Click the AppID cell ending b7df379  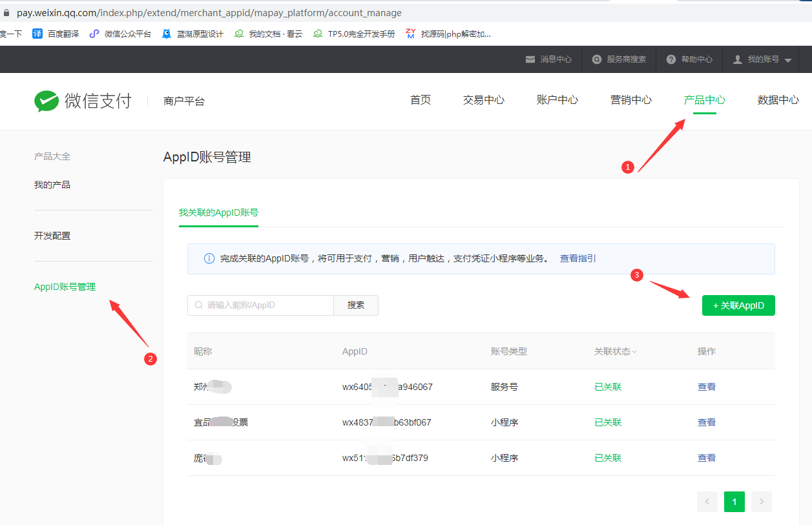pyautogui.click(x=385, y=458)
